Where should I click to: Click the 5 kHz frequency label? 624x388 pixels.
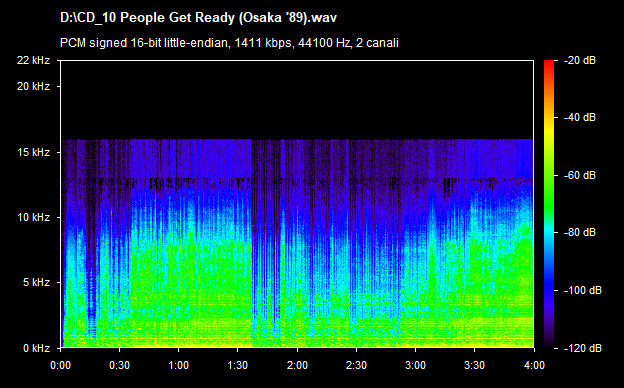pos(36,283)
